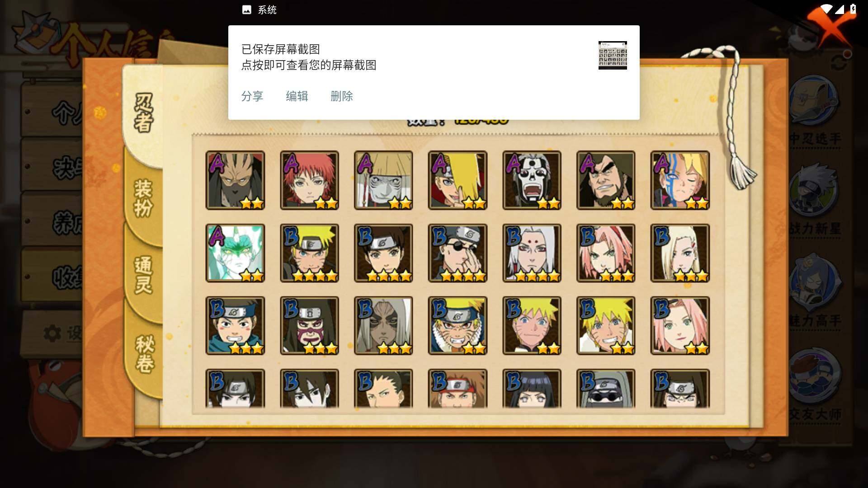Switch to the 装扮 tab
This screenshot has height=488, width=868.
[x=143, y=198]
